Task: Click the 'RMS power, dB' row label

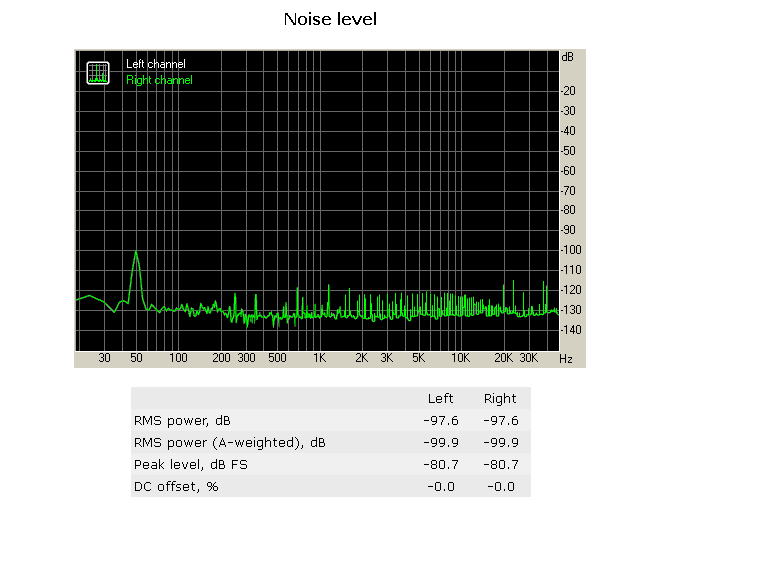Action: (x=182, y=421)
